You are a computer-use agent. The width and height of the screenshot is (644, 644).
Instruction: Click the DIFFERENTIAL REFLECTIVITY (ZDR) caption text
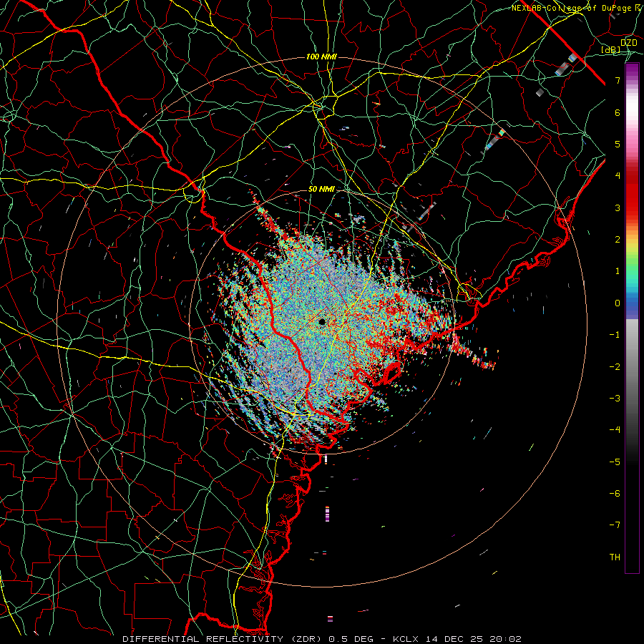[x=223, y=639]
